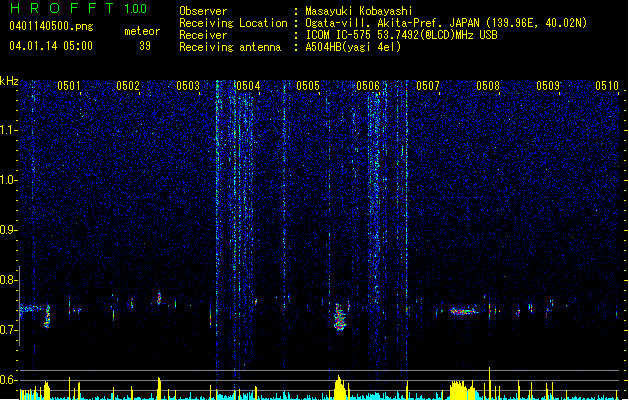Click the Ogata-vill. Akita-Pref. JAPAN location text
This screenshot has height=400, width=629.
pyautogui.click(x=446, y=23)
